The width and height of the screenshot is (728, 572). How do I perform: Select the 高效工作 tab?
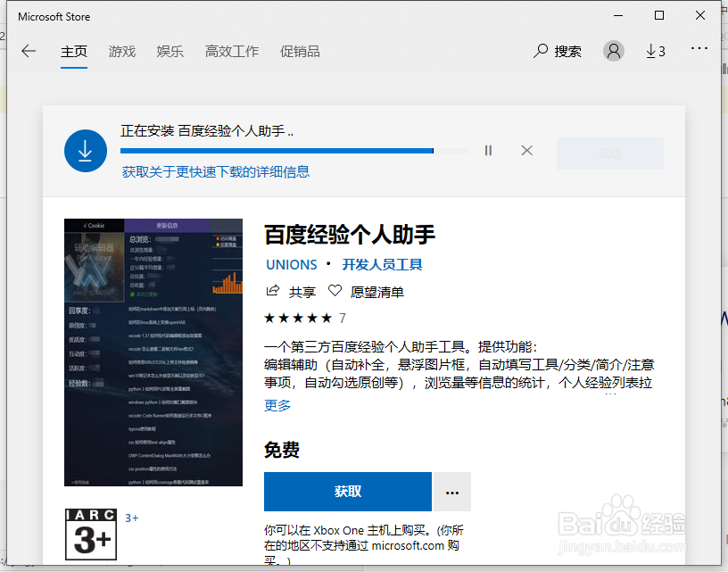click(x=232, y=52)
